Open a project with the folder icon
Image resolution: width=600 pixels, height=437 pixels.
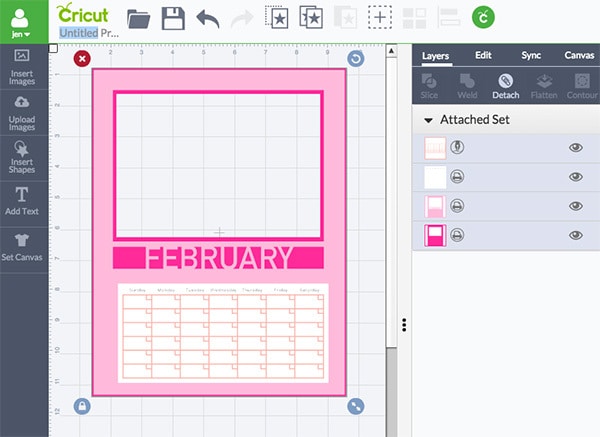[x=139, y=18]
